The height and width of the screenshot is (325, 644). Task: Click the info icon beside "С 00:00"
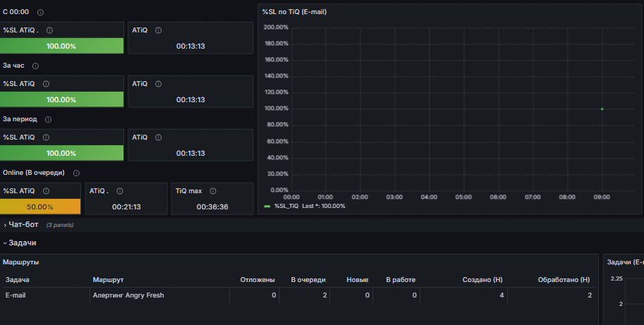(x=40, y=13)
